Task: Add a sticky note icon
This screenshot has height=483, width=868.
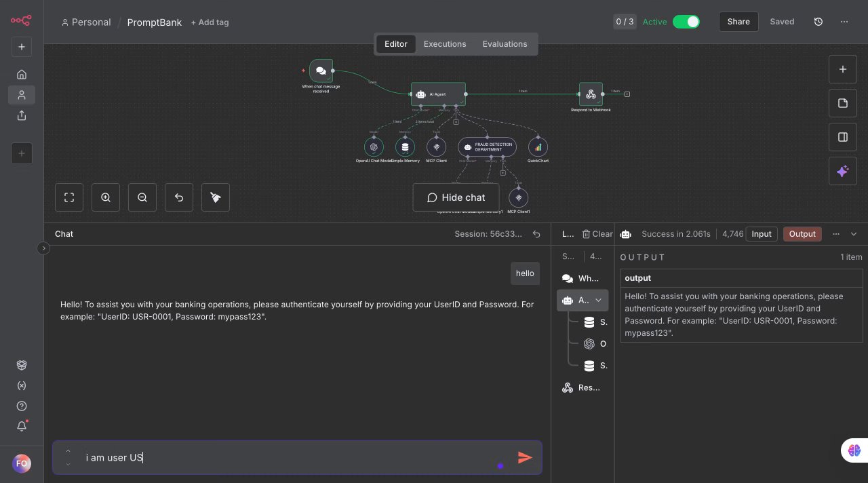Action: [843, 103]
